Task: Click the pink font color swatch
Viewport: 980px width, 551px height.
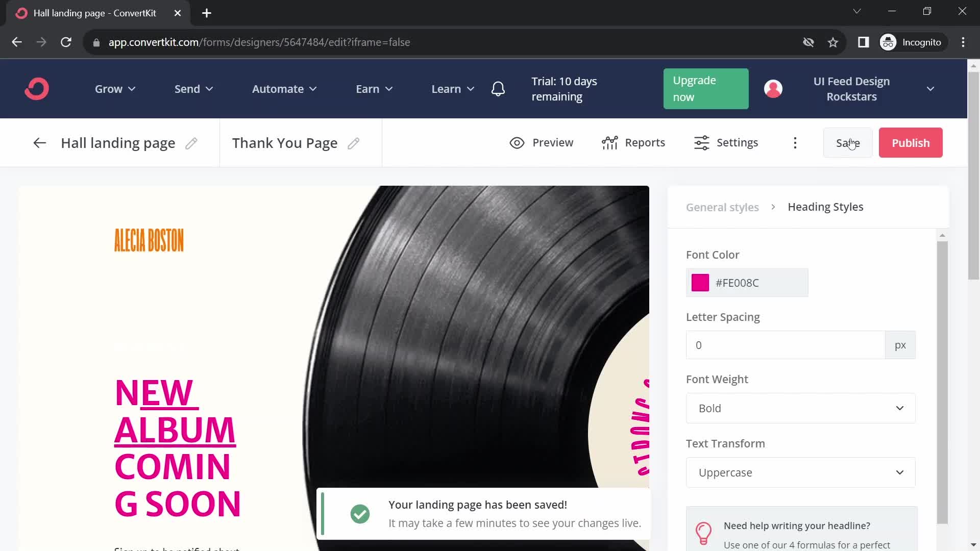Action: coord(699,283)
